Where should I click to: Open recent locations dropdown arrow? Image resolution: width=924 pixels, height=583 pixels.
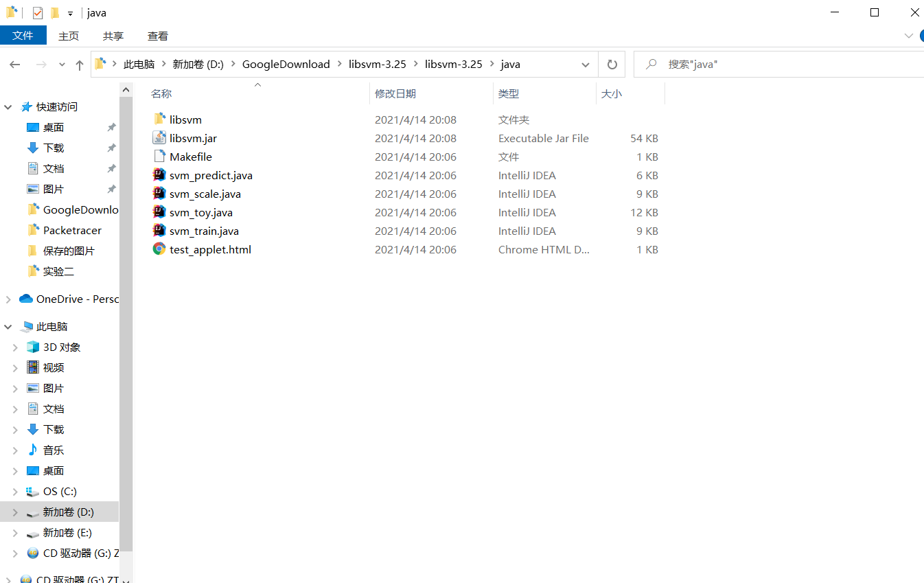click(x=62, y=65)
